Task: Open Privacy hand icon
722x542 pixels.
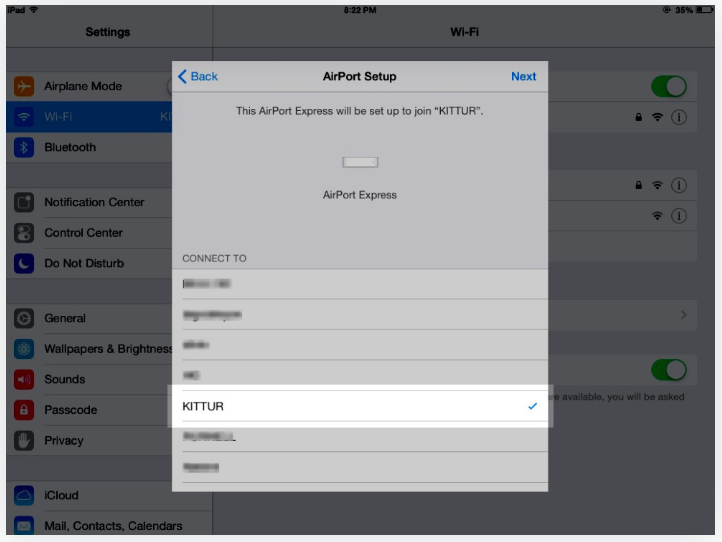Action: pyautogui.click(x=24, y=441)
